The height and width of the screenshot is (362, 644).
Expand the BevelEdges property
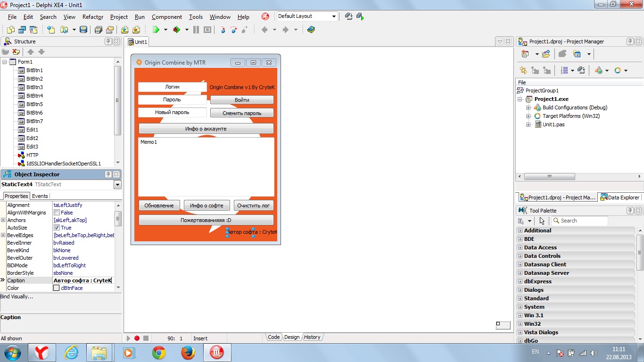coord(3,235)
